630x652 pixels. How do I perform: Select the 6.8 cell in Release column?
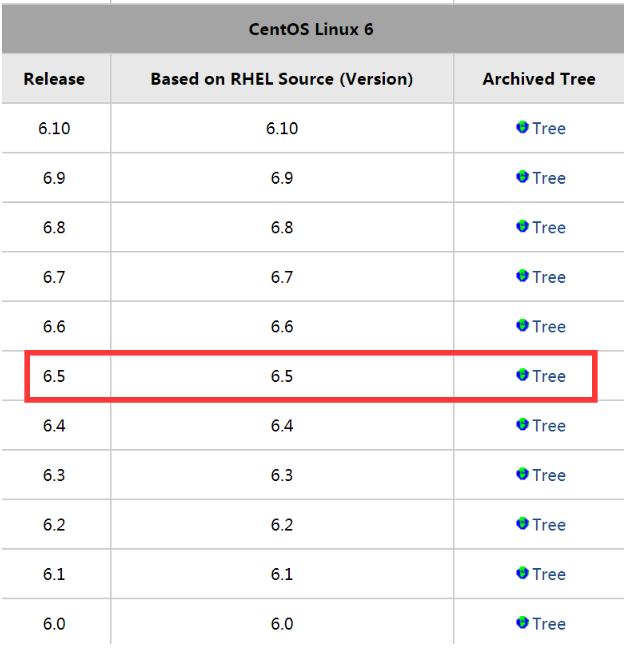(x=54, y=227)
